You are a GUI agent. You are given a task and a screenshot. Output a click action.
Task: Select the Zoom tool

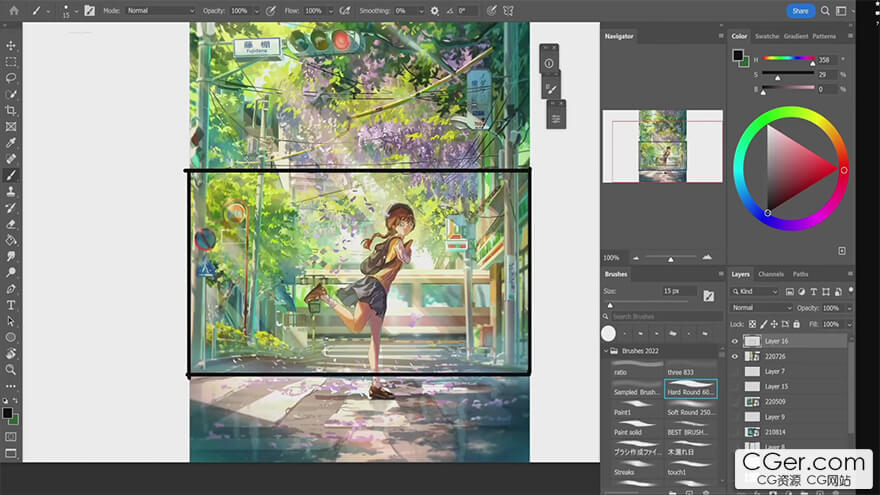[x=11, y=370]
